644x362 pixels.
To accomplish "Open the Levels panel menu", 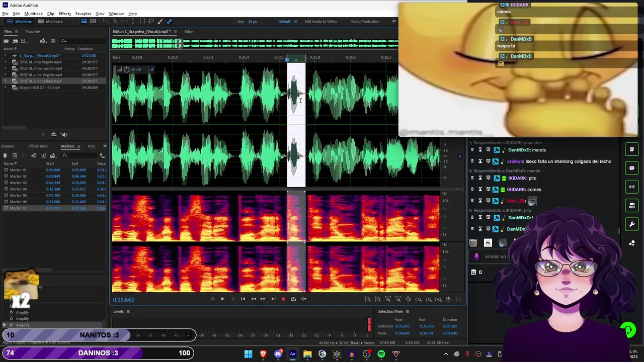I will click(x=128, y=312).
